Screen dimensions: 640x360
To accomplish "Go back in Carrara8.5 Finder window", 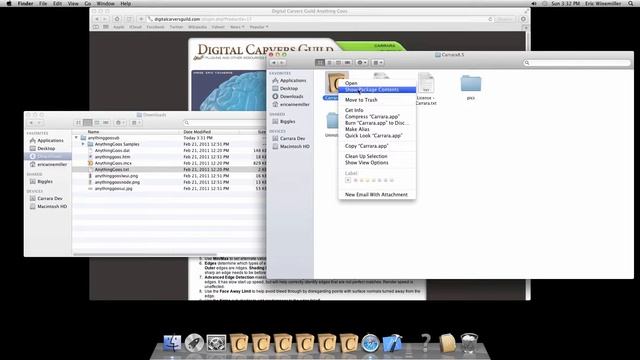I will pyautogui.click(x=274, y=62).
